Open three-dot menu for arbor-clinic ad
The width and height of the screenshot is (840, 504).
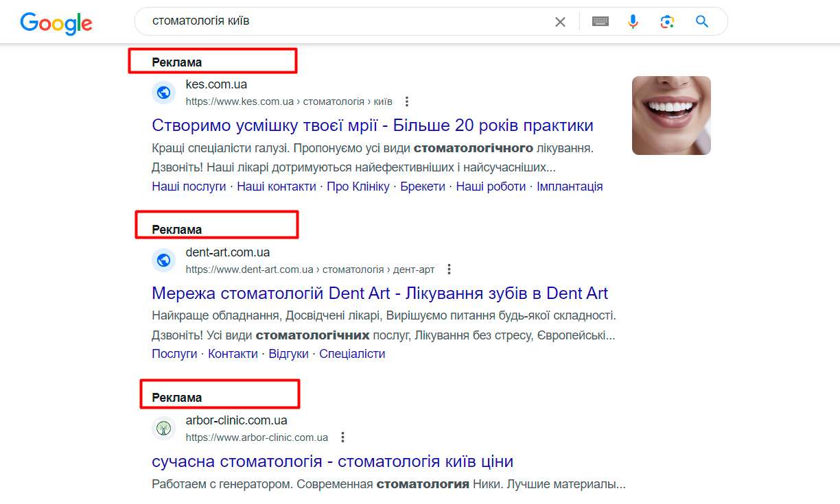point(342,437)
